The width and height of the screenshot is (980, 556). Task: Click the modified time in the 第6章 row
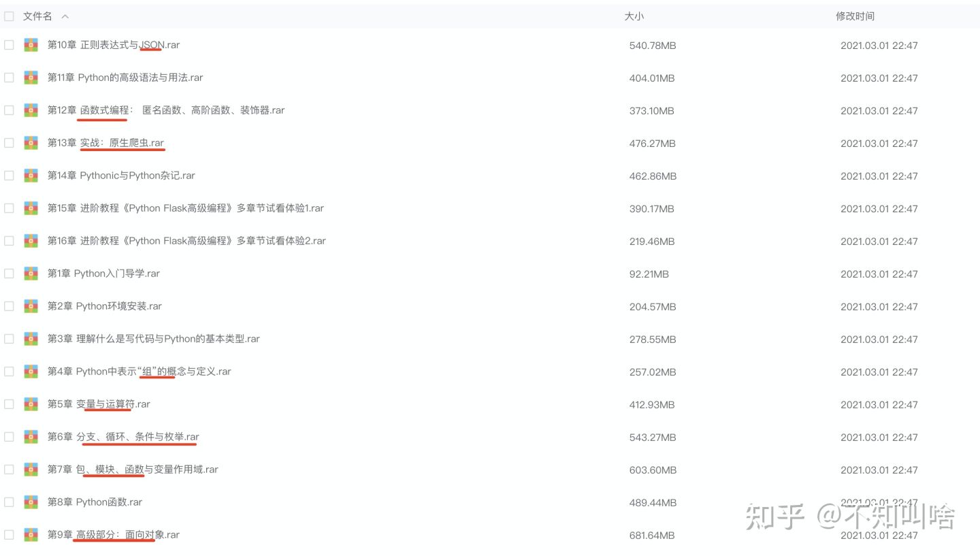[x=879, y=438]
